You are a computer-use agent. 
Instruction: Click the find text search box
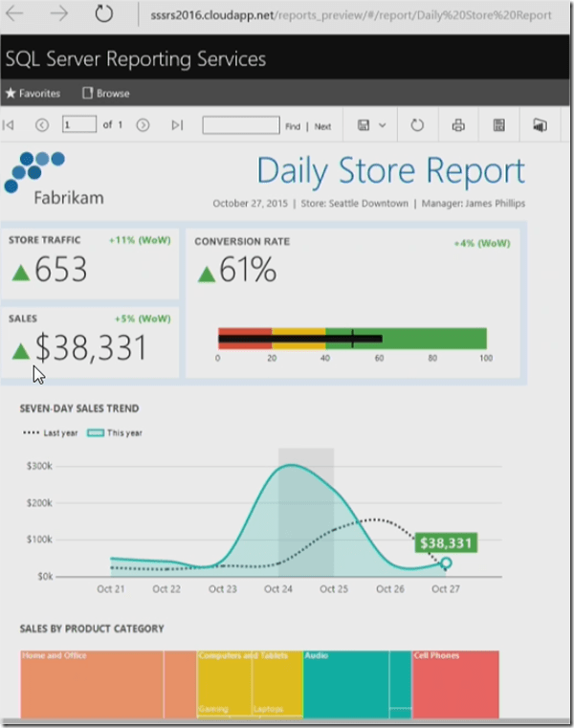coord(241,125)
